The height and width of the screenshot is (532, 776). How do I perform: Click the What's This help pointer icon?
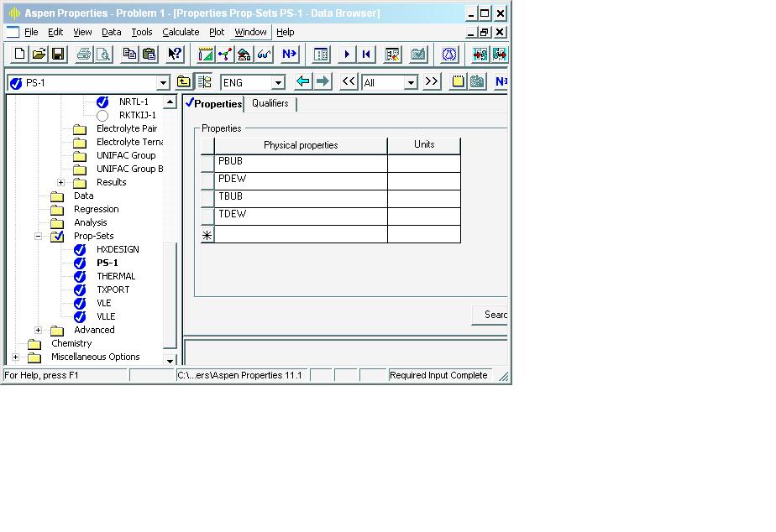[x=175, y=54]
